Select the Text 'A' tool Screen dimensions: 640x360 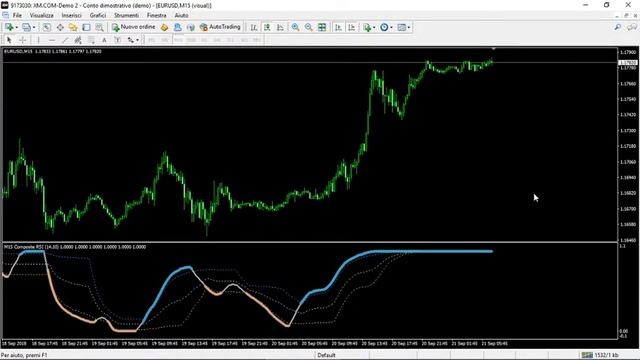pyautogui.click(x=104, y=40)
